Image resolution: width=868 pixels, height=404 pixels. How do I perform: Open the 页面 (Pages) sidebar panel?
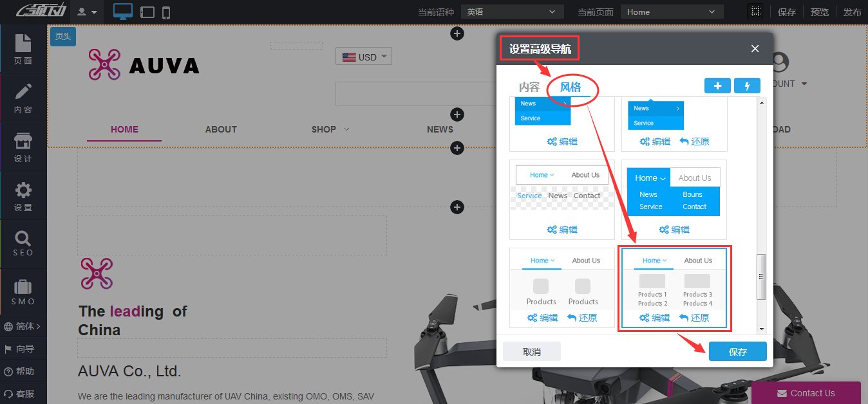[23, 50]
